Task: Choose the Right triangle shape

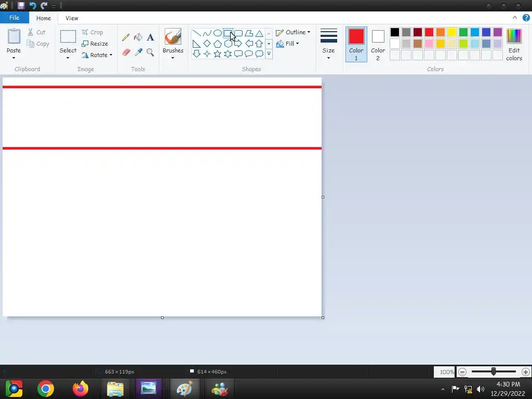Action: click(196, 44)
